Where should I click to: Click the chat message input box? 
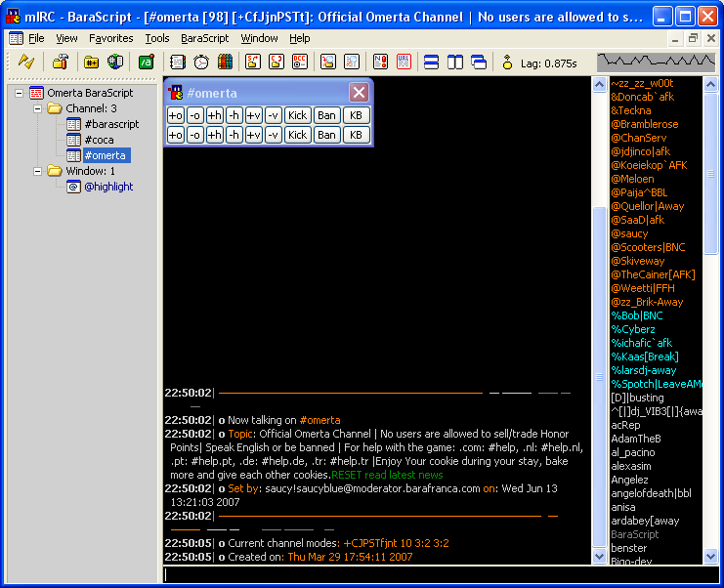point(440,574)
